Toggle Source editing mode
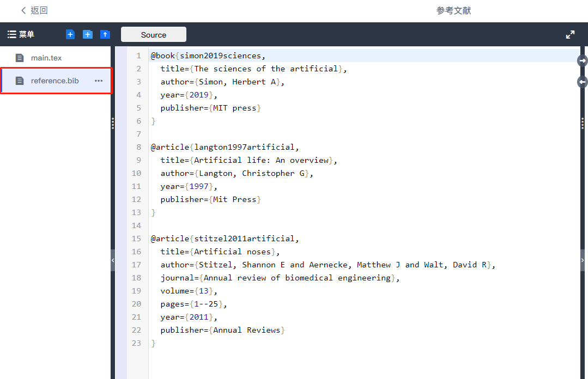 click(x=153, y=34)
